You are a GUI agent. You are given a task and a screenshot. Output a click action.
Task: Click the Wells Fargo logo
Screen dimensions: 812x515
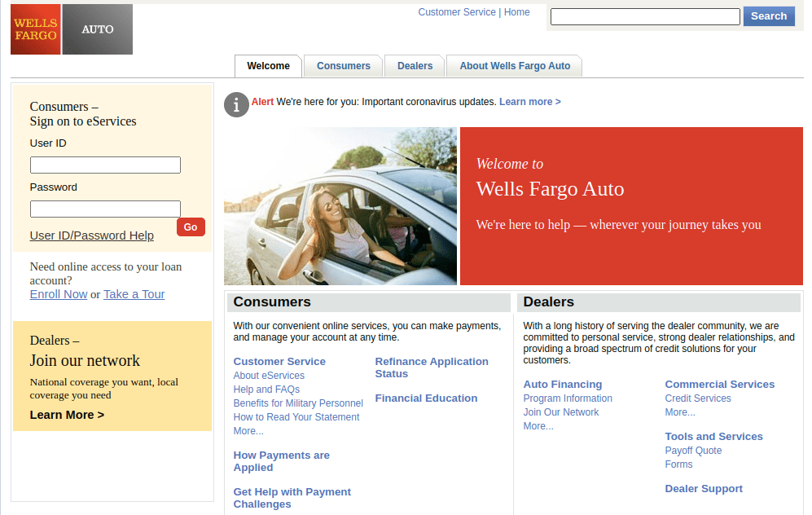(x=36, y=29)
